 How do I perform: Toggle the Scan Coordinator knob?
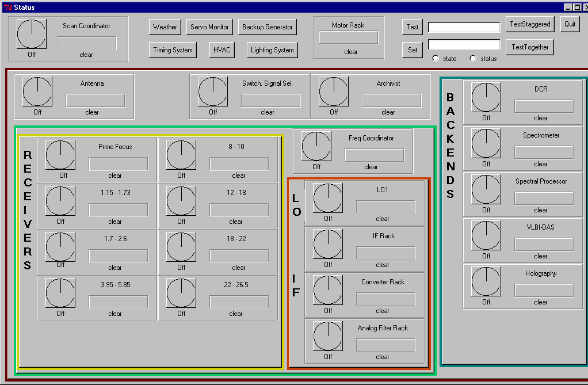tap(31, 33)
